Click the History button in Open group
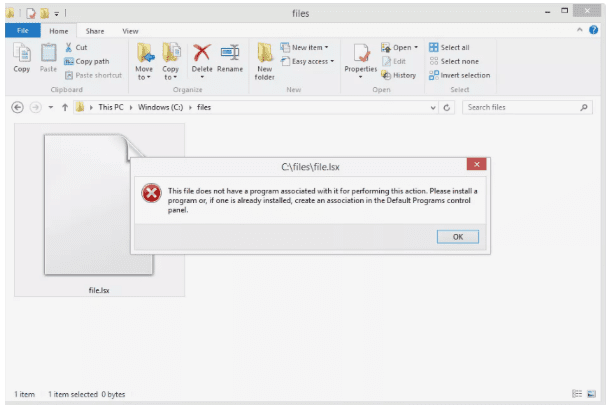This screenshot has width=612, height=406. point(398,75)
